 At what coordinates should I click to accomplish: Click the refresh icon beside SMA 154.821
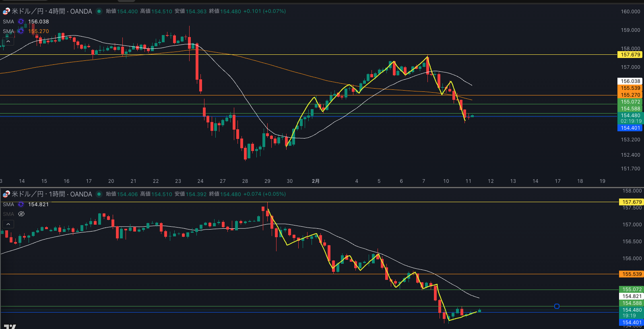point(21,205)
